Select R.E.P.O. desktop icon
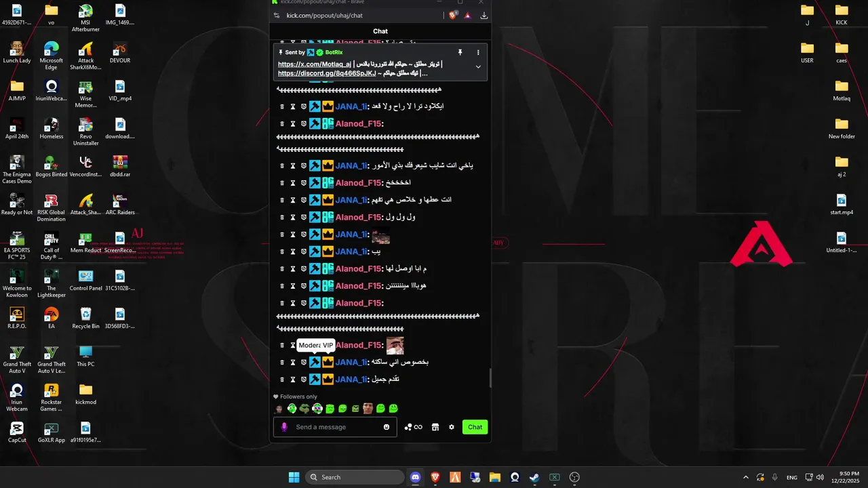 coord(17,318)
